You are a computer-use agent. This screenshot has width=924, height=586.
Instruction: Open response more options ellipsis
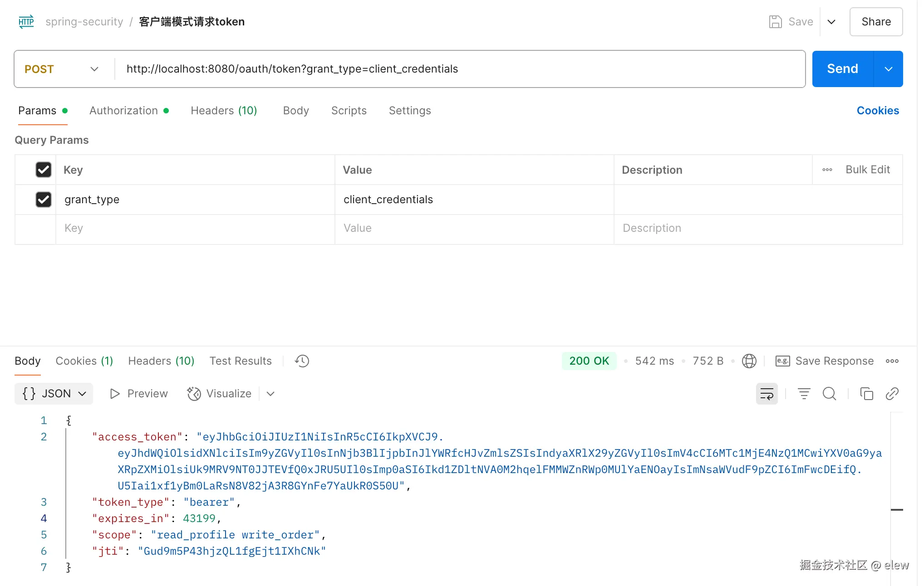coord(892,361)
